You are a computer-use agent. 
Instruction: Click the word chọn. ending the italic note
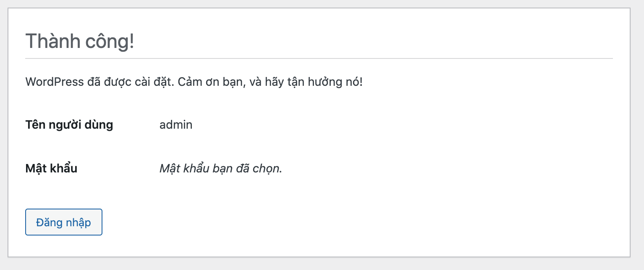point(268,169)
